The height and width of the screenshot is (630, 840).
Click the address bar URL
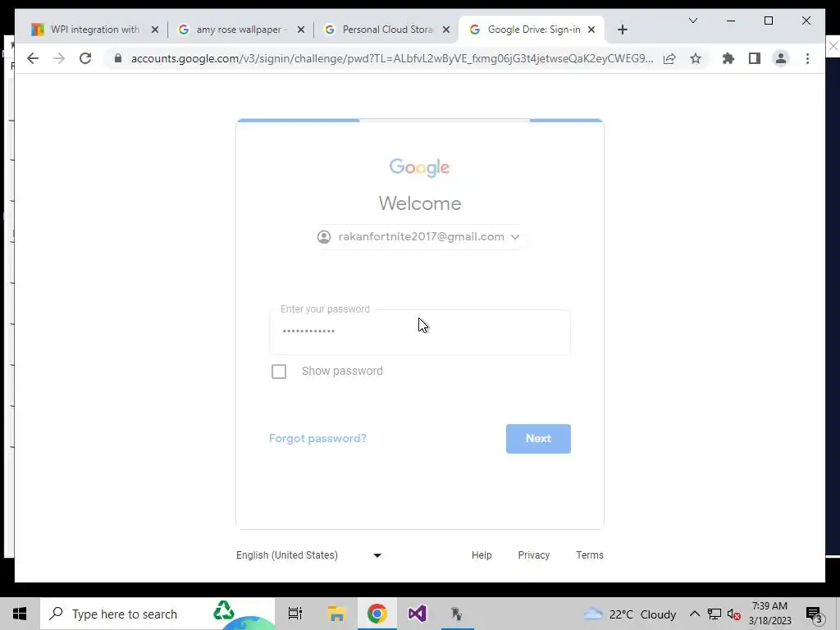pyautogui.click(x=391, y=58)
